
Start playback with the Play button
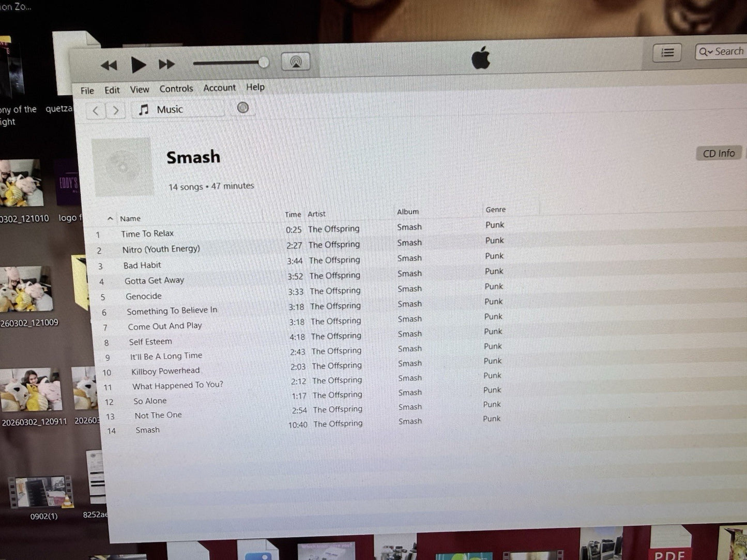click(x=138, y=65)
